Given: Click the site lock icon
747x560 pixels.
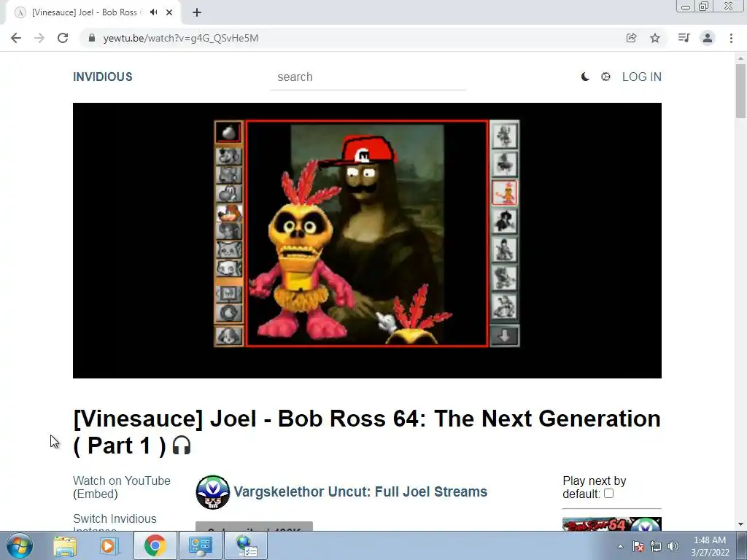Looking at the screenshot, I should click(x=92, y=38).
